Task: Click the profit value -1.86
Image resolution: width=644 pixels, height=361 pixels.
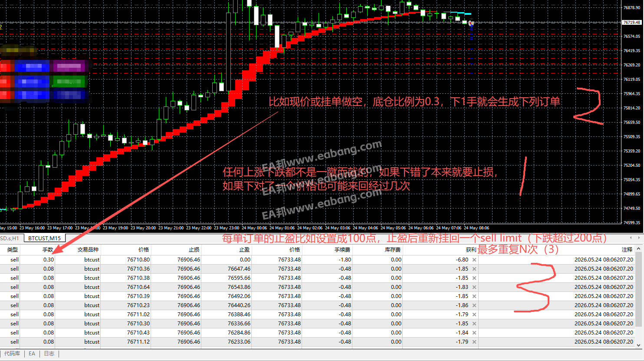Action: [462, 305]
